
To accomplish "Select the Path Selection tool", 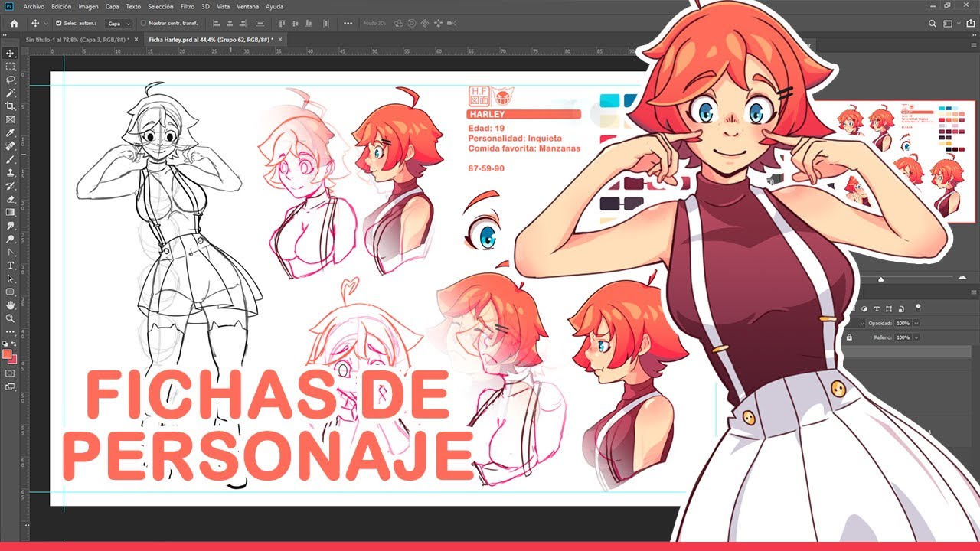I will point(11,279).
